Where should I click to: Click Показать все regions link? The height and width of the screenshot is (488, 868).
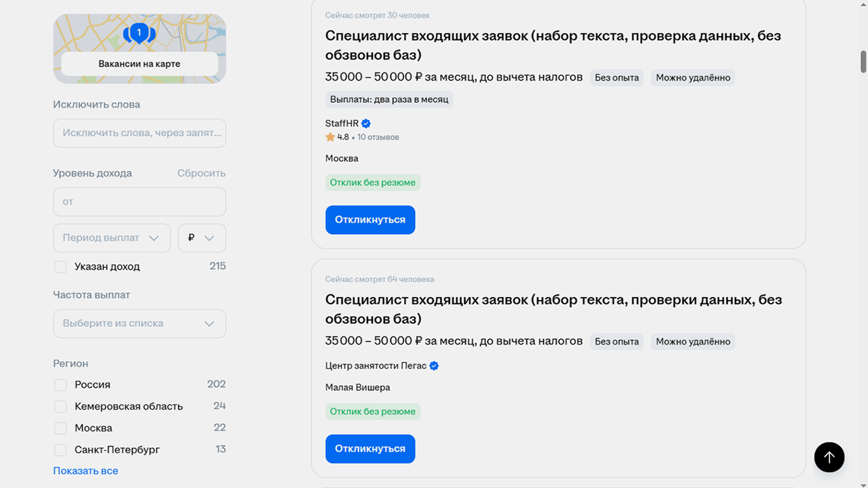pos(86,471)
